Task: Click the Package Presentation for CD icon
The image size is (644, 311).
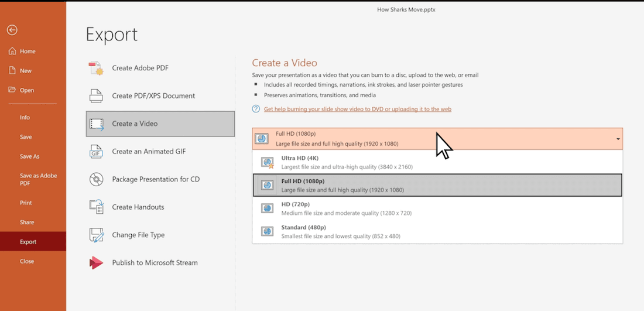Action: (96, 179)
